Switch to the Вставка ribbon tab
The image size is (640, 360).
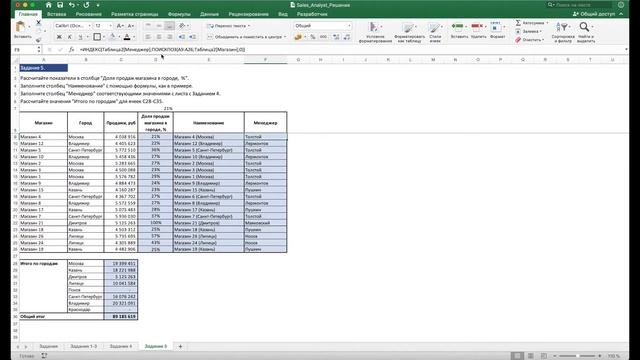pyautogui.click(x=56, y=14)
